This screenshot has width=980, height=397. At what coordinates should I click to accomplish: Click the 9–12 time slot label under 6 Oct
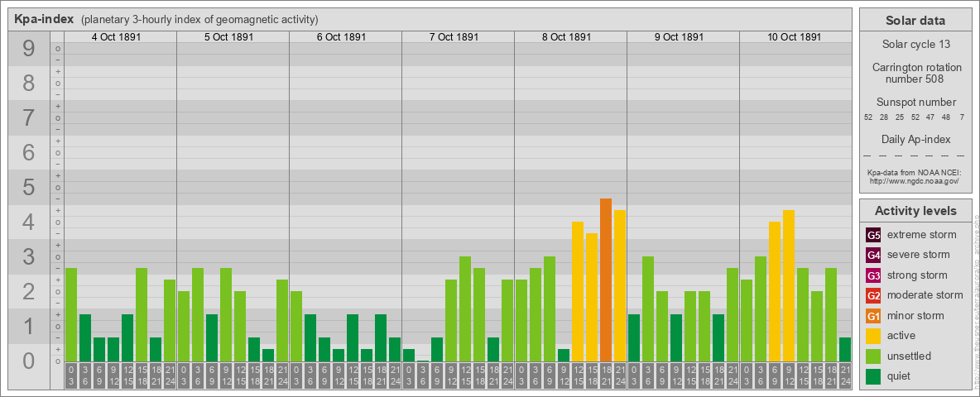pyautogui.click(x=339, y=375)
